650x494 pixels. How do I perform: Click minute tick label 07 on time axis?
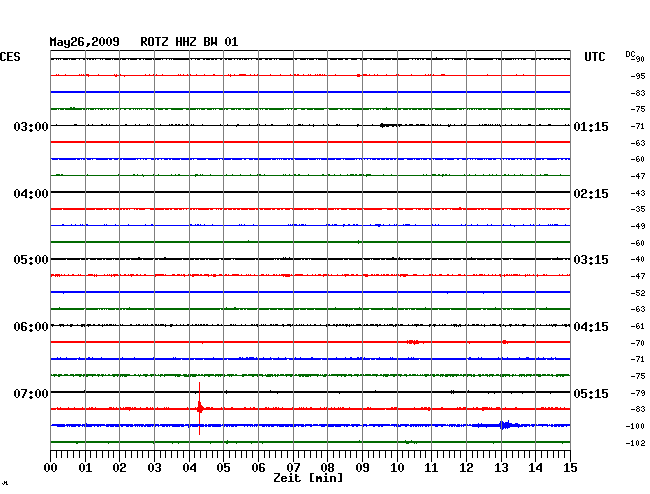coord(293,468)
